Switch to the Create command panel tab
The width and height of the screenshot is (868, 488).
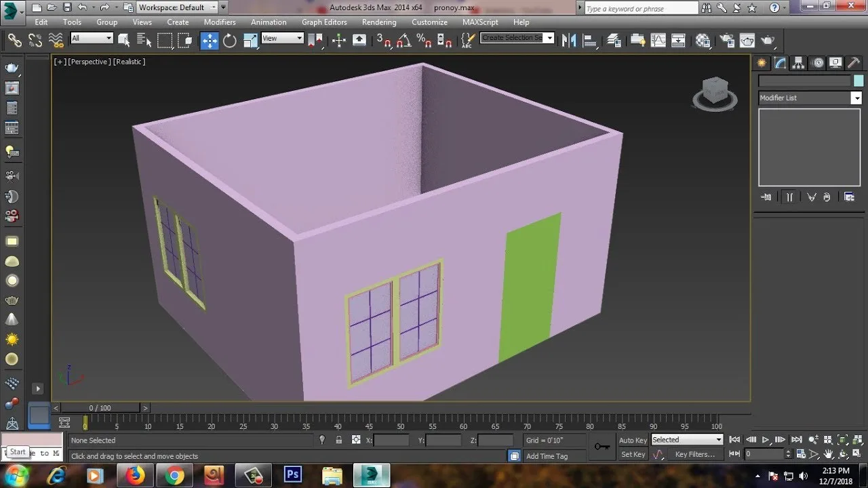click(x=763, y=63)
